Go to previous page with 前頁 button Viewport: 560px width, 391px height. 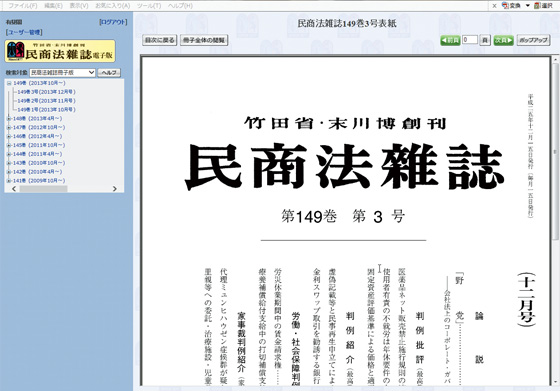450,40
